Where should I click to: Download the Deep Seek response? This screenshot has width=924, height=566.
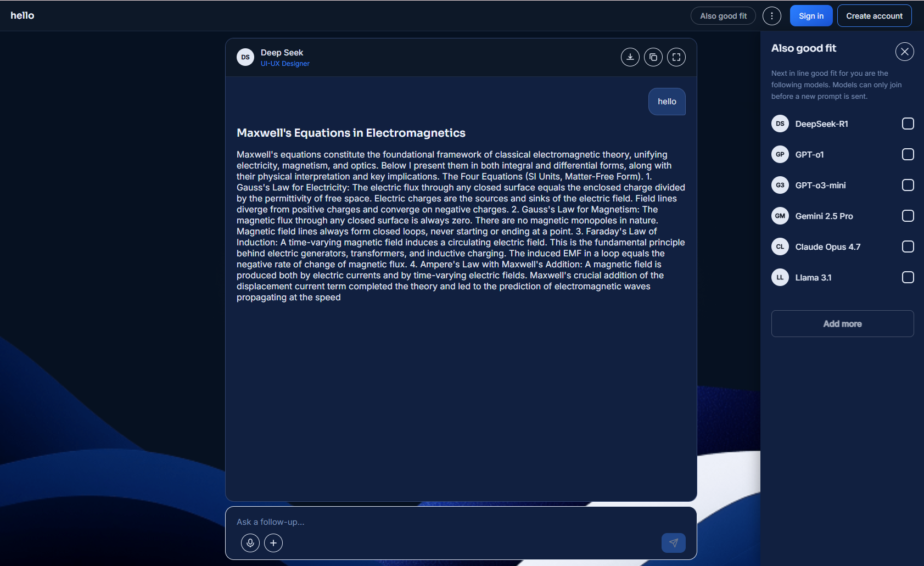tap(630, 57)
